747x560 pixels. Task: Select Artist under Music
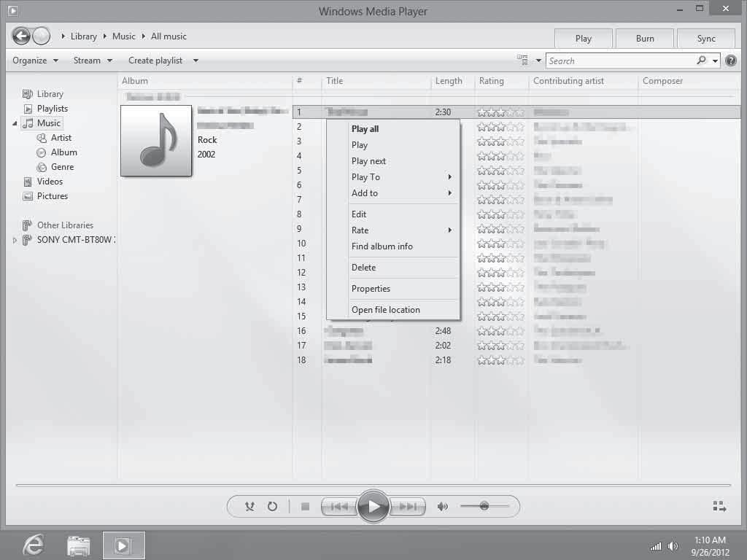pyautogui.click(x=61, y=138)
